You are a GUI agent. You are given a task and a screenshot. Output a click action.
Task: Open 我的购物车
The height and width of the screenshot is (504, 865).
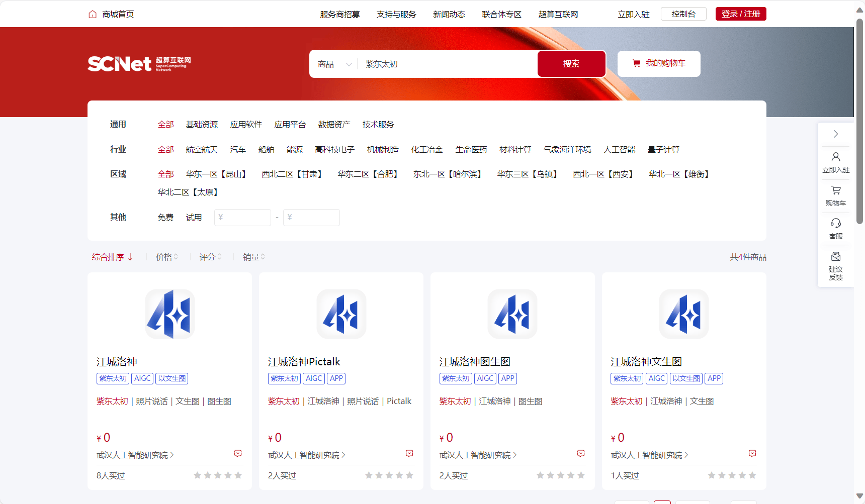659,64
